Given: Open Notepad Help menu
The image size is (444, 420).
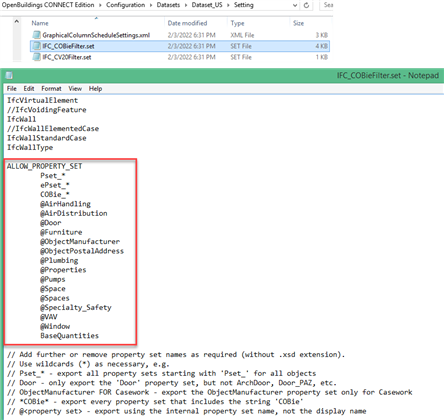Looking at the screenshot, I should point(95,89).
